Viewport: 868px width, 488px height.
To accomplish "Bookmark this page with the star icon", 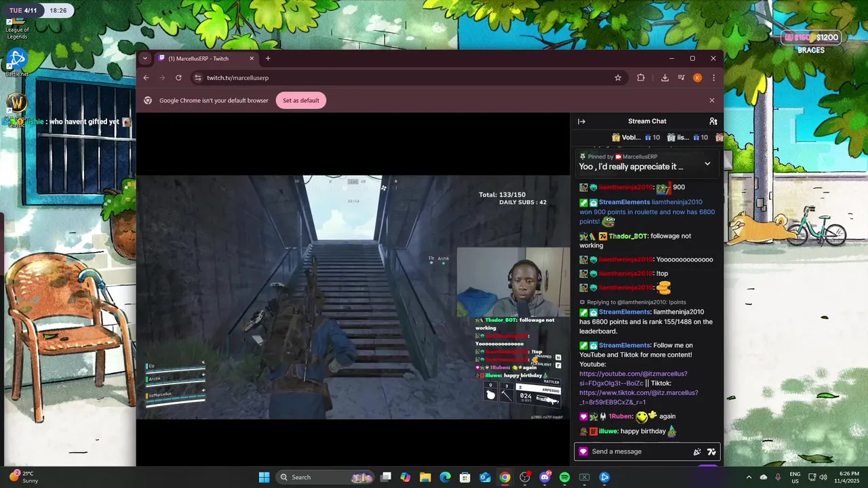I will [x=618, y=78].
